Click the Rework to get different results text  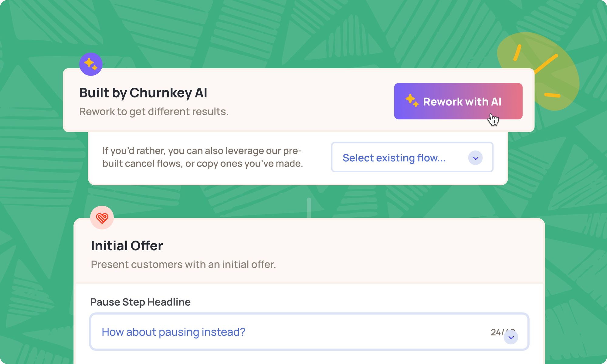tap(154, 112)
